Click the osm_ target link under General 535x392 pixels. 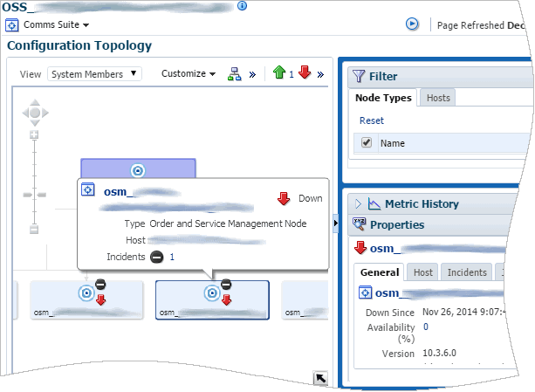click(x=440, y=293)
